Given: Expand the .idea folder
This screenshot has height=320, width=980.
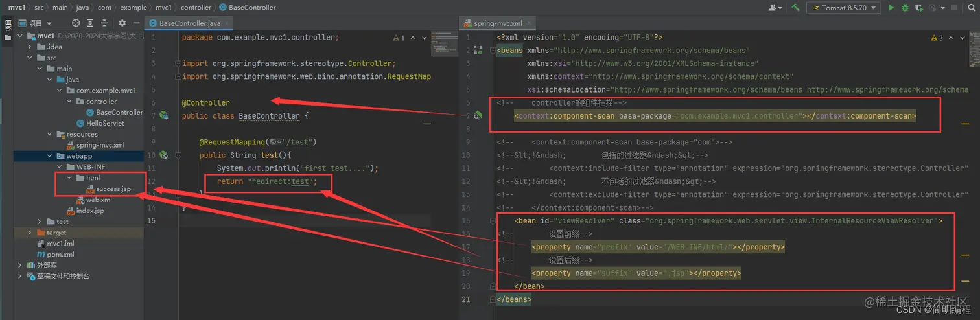Looking at the screenshot, I should tap(30, 47).
